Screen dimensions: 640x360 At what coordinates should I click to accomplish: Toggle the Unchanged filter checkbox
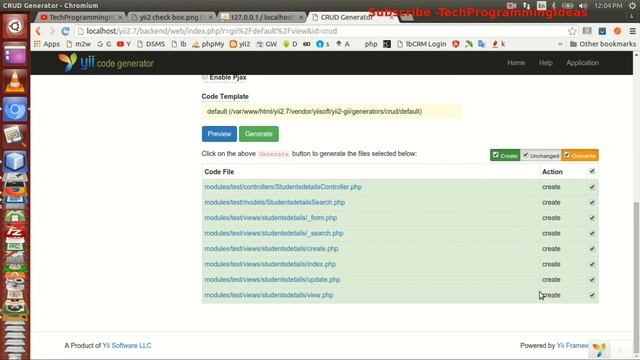coord(526,155)
